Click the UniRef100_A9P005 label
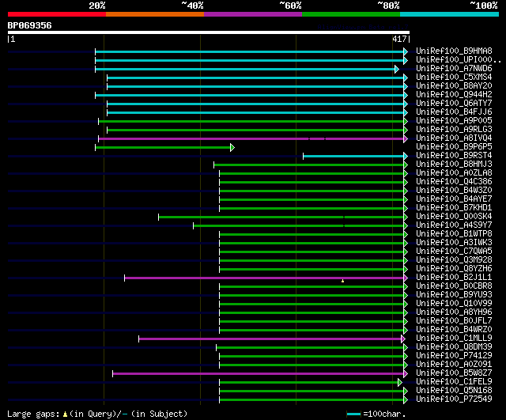506x420 pixels. click(x=454, y=121)
